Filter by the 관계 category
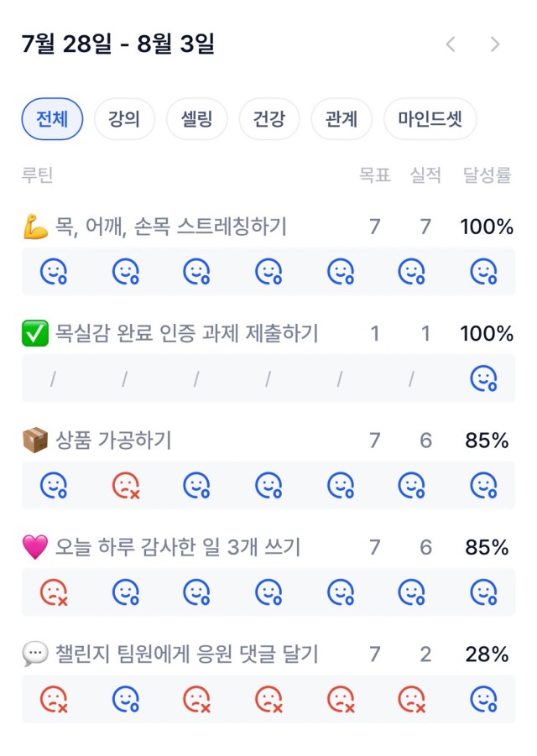 pos(341,119)
